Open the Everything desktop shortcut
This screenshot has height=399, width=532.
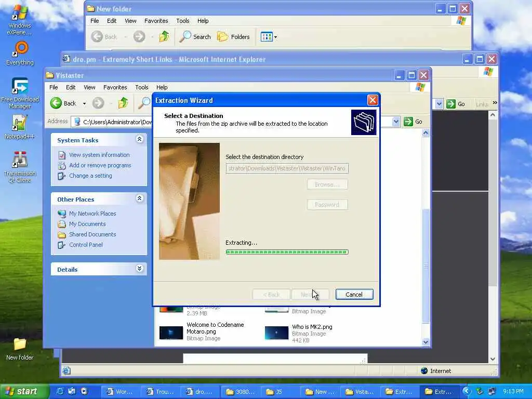[x=20, y=54]
